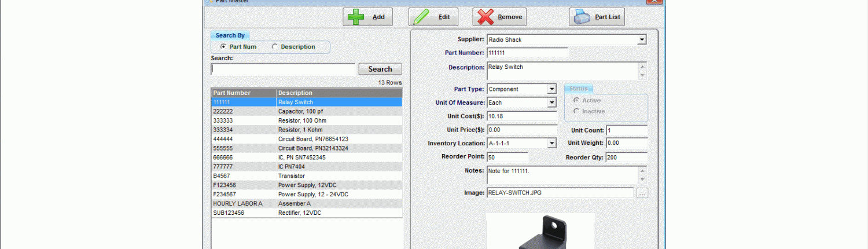Click the Search button
The width and height of the screenshot is (868, 249).
click(380, 69)
